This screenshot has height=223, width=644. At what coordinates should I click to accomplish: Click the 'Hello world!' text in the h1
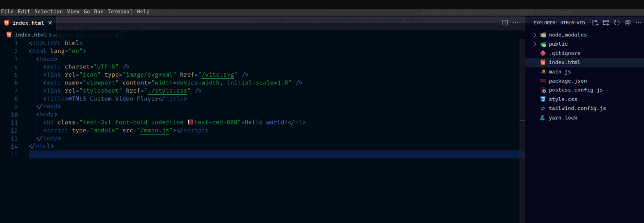266,122
